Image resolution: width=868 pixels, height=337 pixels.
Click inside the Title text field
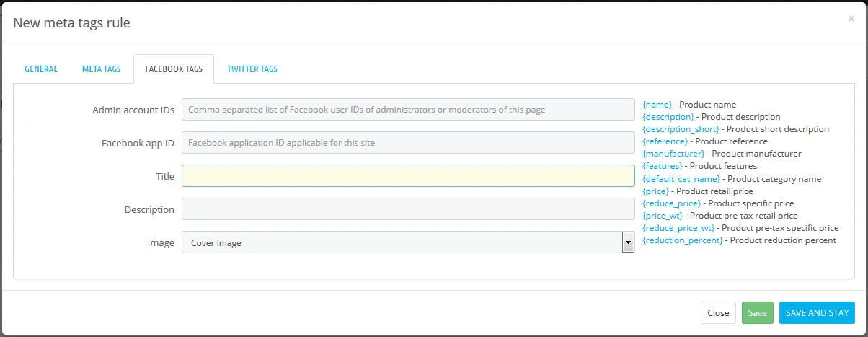click(408, 176)
